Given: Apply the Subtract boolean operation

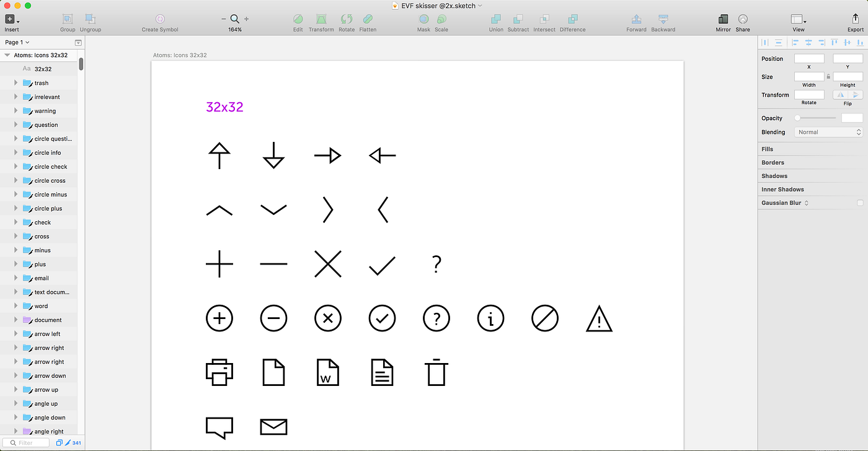Looking at the screenshot, I should tap(518, 19).
